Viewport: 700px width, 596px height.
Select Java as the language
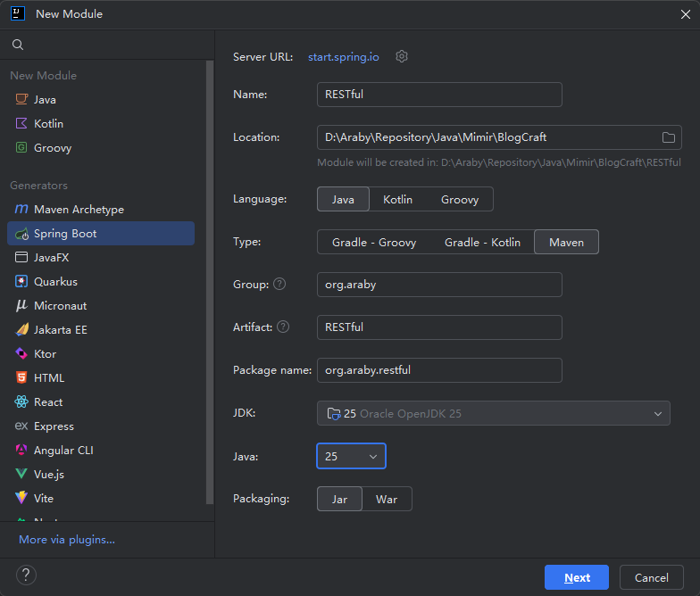[343, 199]
